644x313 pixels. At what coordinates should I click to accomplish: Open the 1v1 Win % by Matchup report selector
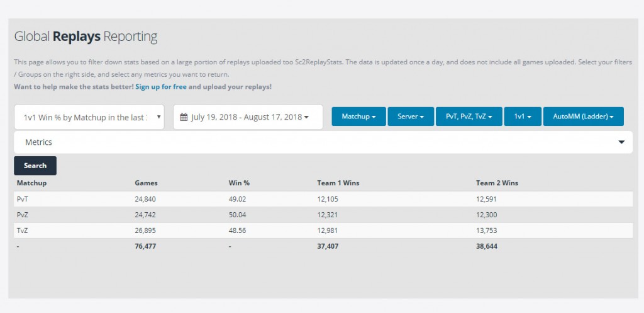(89, 117)
